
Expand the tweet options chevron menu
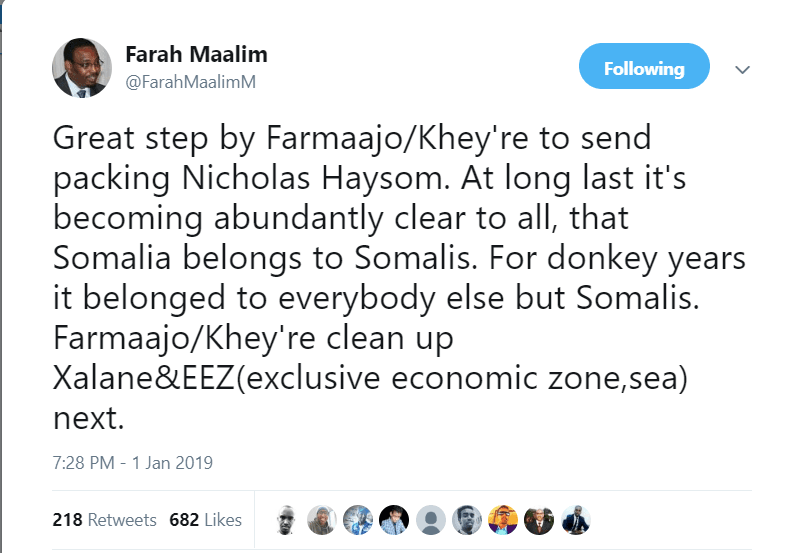[742, 70]
